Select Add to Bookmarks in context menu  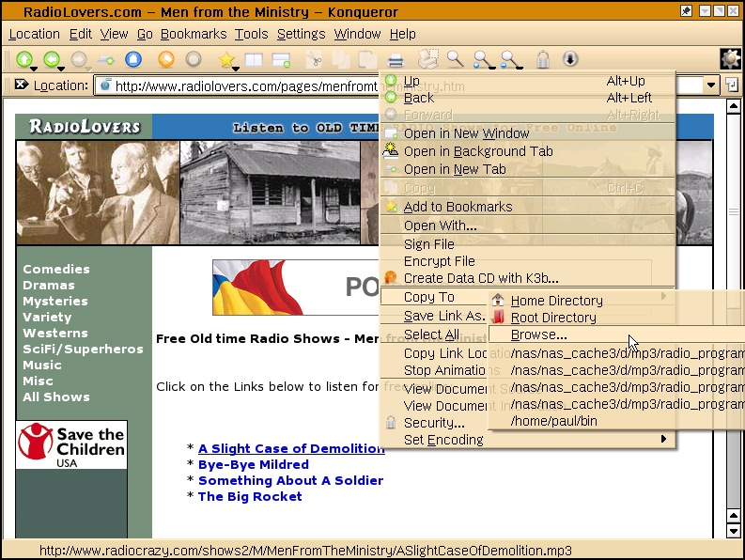tap(527, 207)
